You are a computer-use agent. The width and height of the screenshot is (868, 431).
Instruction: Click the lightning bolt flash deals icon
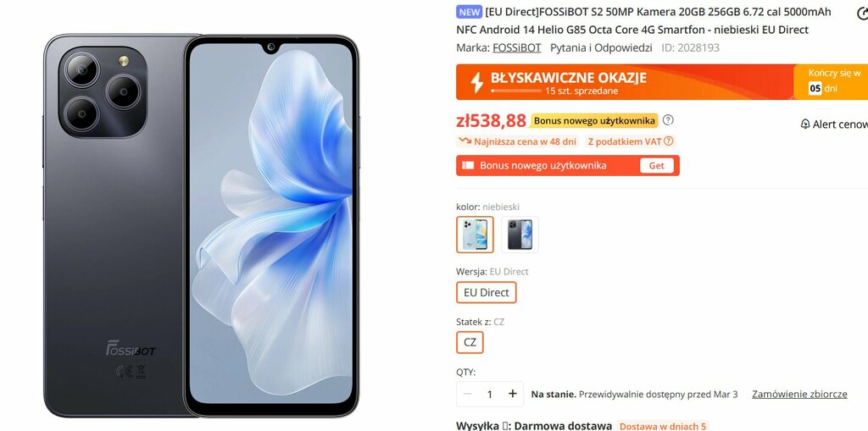pyautogui.click(x=476, y=82)
